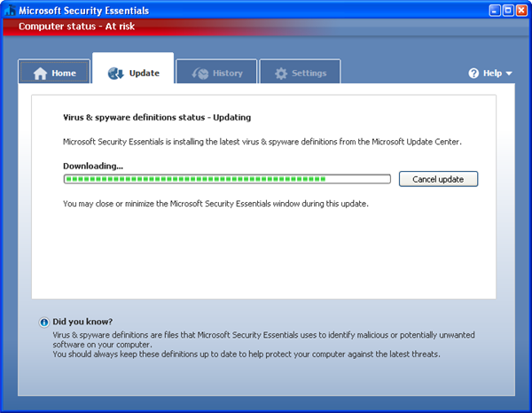Click the Did you know? heading
This screenshot has width=532, height=413.
(82, 322)
